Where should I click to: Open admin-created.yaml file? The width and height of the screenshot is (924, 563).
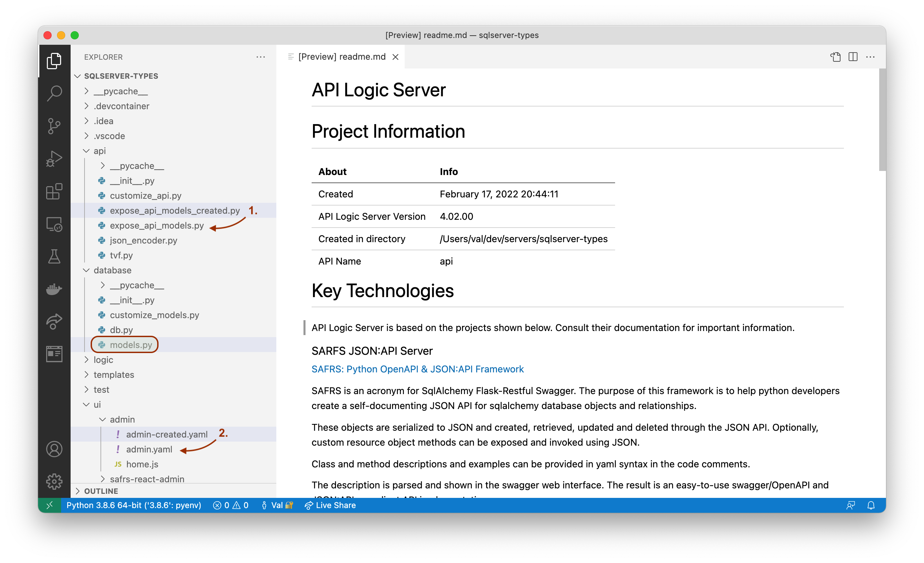pyautogui.click(x=173, y=434)
